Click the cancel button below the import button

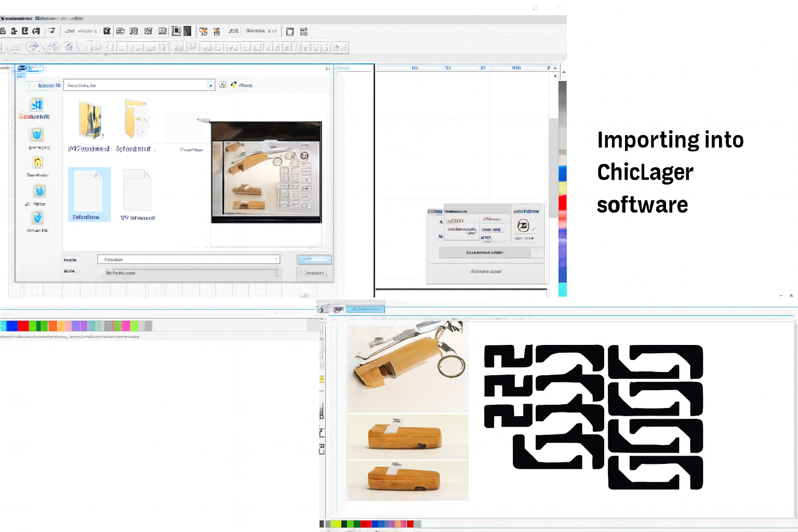coord(314,273)
